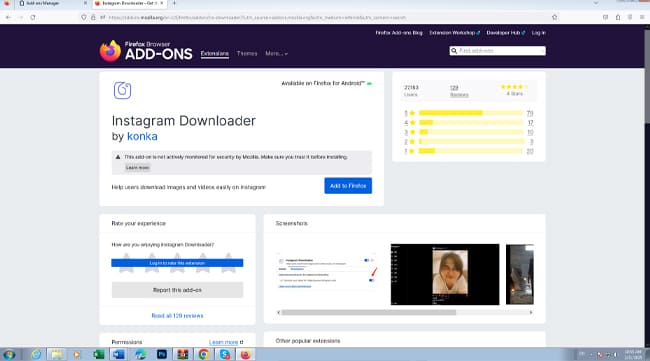This screenshot has height=361, width=650.
Task: Click the screenshots scroll left arrow
Action: (279, 313)
